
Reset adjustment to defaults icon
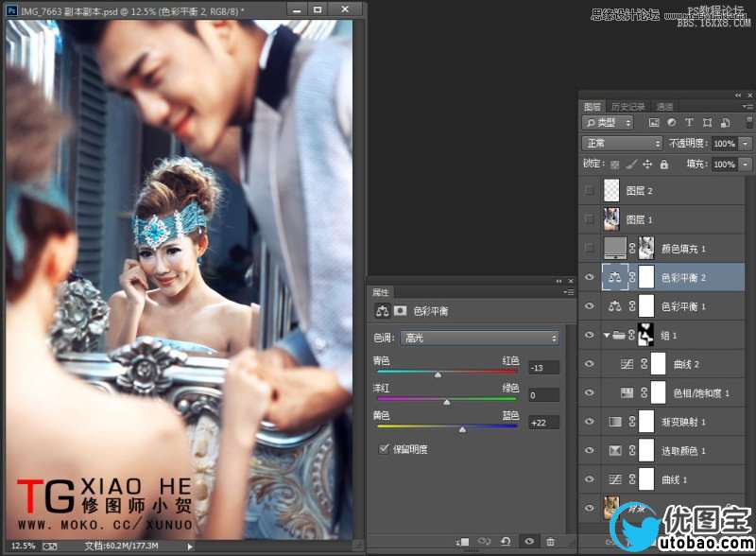[506, 542]
